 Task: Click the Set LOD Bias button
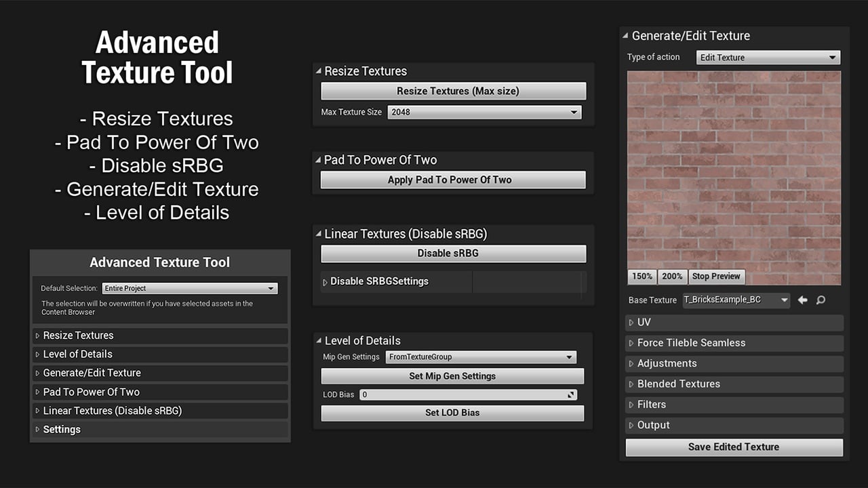(x=452, y=413)
